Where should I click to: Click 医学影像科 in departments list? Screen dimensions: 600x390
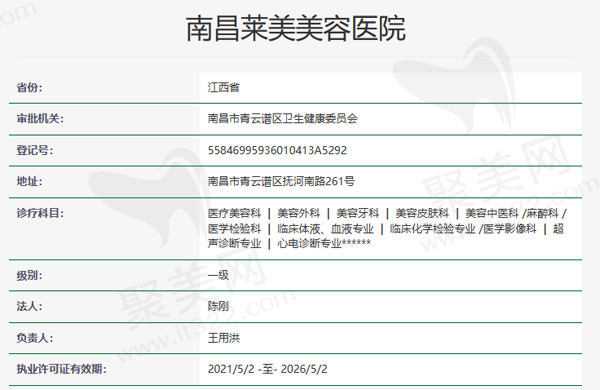510,229
